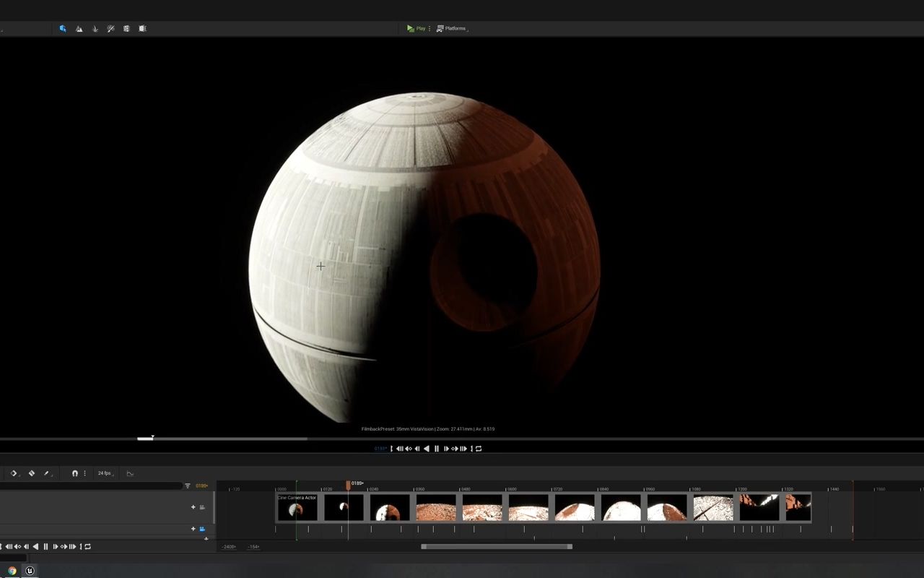Jump to start in viewport transport controls

click(x=399, y=449)
